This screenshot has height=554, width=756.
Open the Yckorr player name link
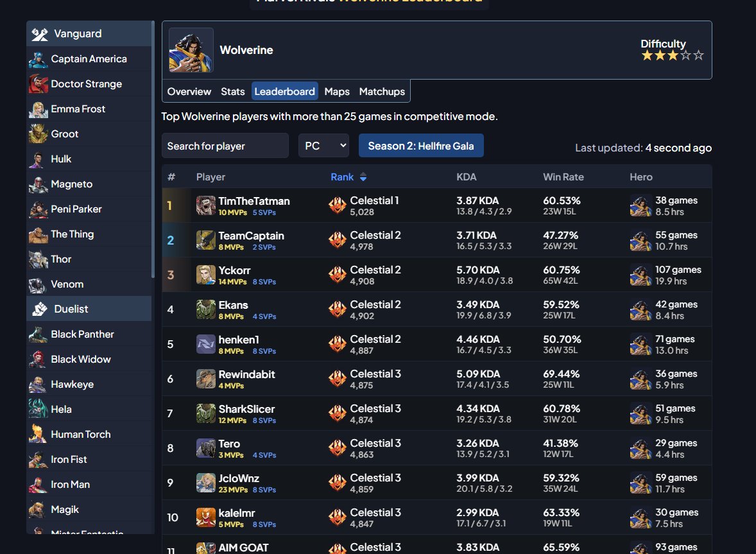click(234, 270)
